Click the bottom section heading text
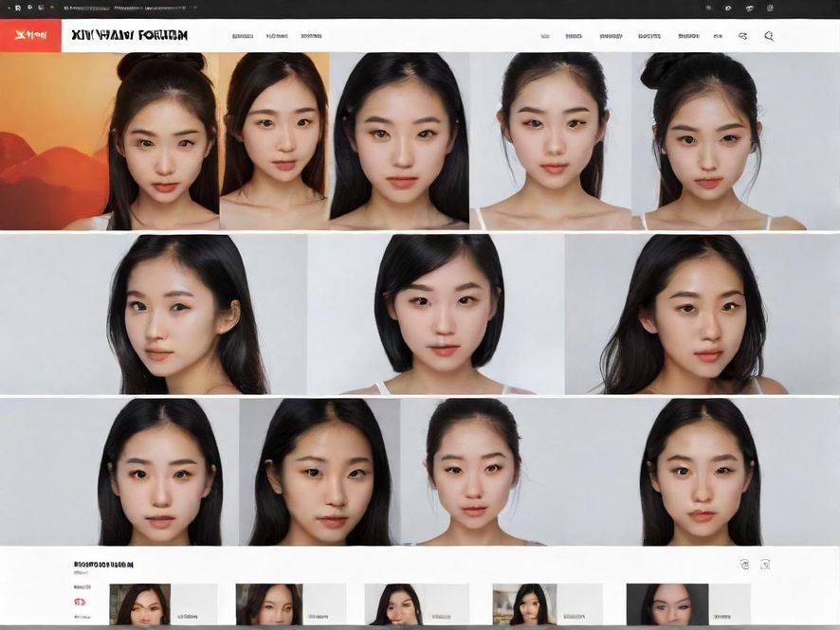The image size is (840, 630). click(103, 565)
